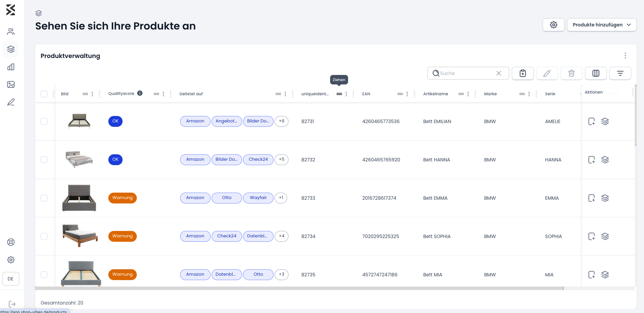Tick the checkbox for Bett EMILIAN row

[x=44, y=121]
